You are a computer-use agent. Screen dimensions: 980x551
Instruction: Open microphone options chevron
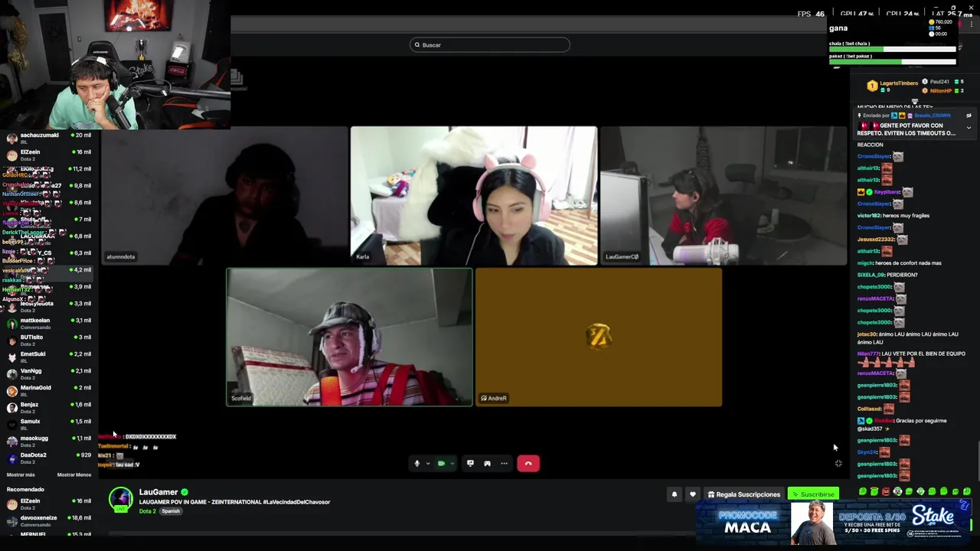coord(428,463)
